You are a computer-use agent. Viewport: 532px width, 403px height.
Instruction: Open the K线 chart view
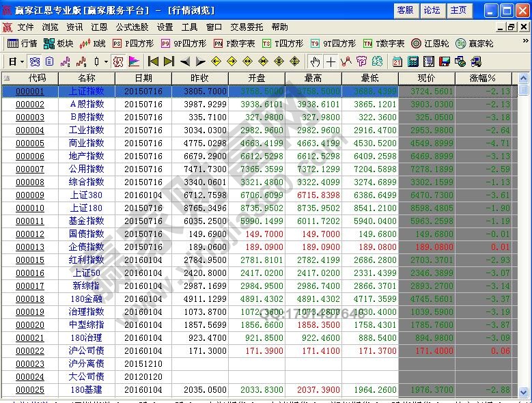click(92, 44)
